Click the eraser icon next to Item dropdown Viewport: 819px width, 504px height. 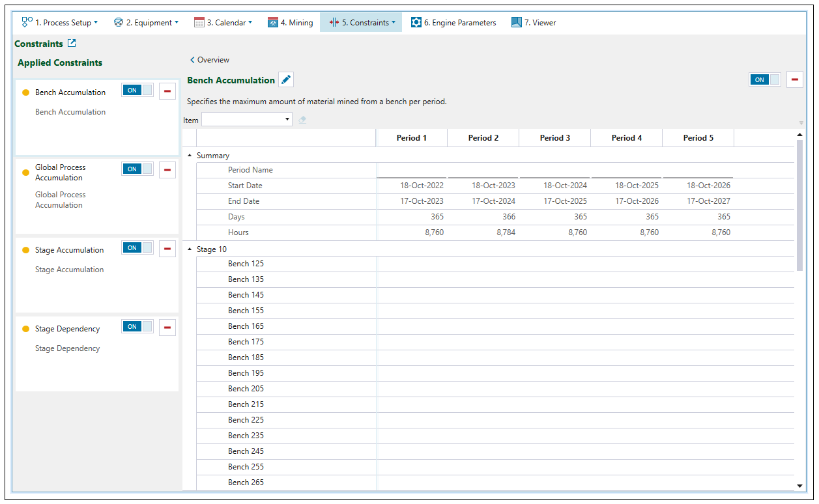(302, 120)
